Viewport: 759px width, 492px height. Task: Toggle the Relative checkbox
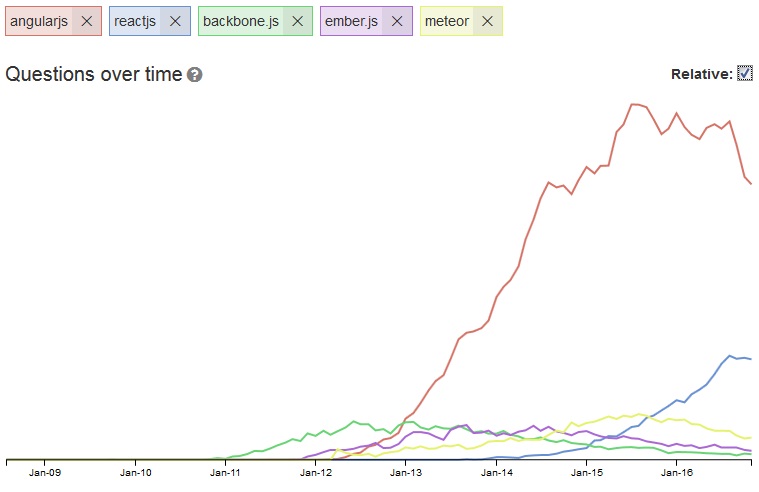point(744,73)
